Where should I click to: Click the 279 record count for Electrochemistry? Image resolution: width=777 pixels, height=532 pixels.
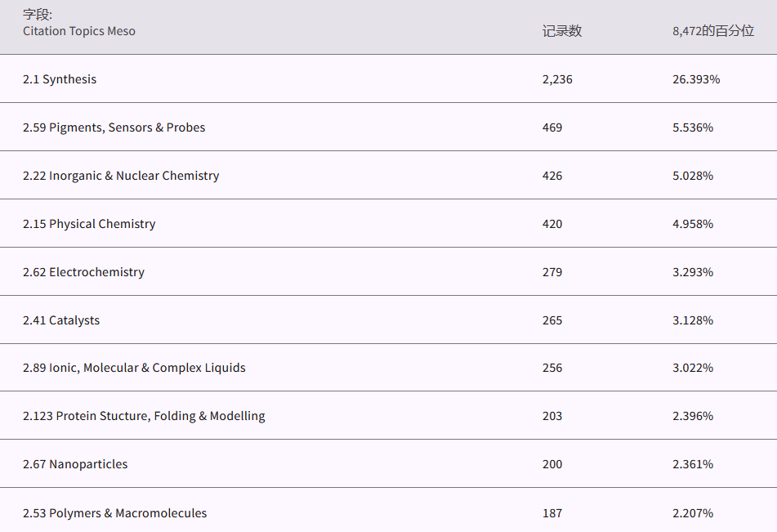point(552,272)
